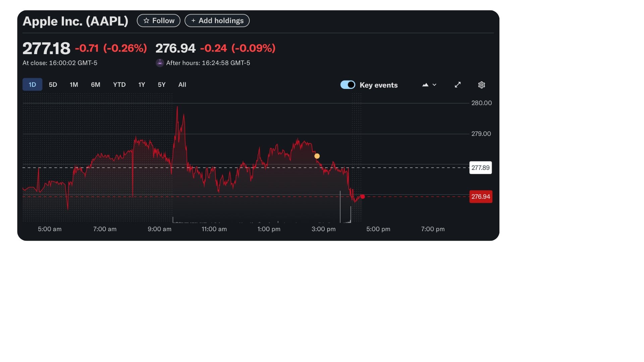This screenshot has height=362, width=644.
Task: Select the yellow key event marker on the chart
Action: coord(317,156)
